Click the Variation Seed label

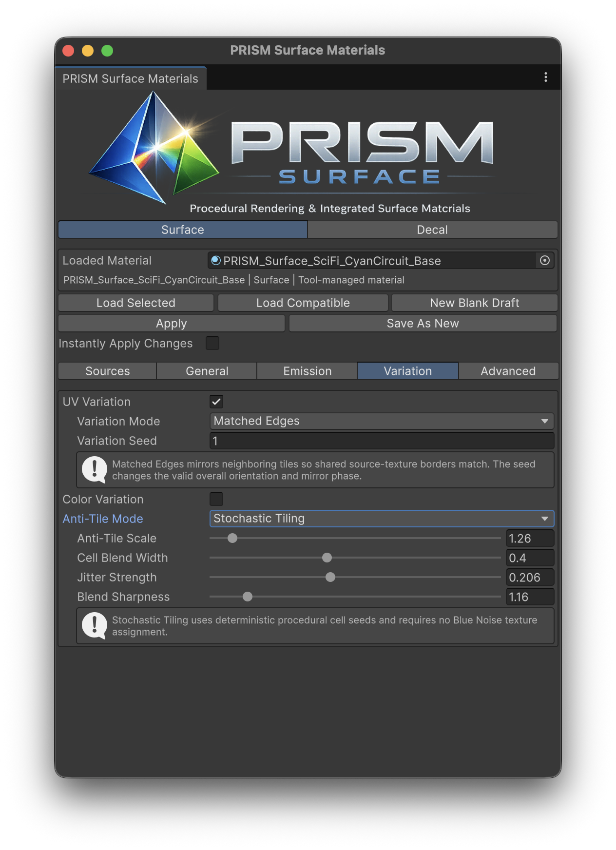117,441
